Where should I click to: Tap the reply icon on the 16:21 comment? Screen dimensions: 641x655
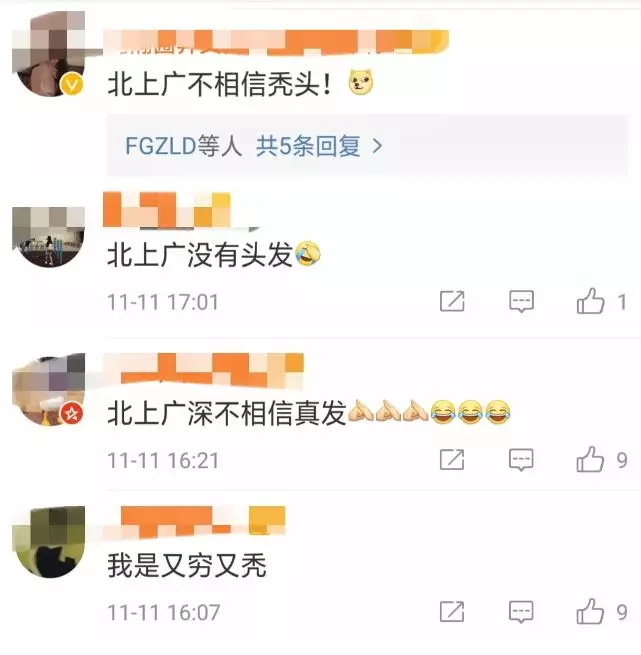(521, 460)
